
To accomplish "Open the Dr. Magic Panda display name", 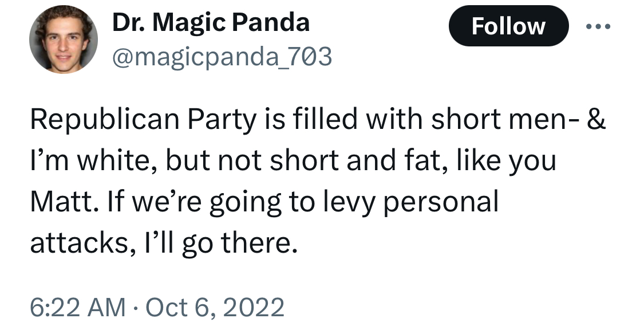I will tap(211, 22).
